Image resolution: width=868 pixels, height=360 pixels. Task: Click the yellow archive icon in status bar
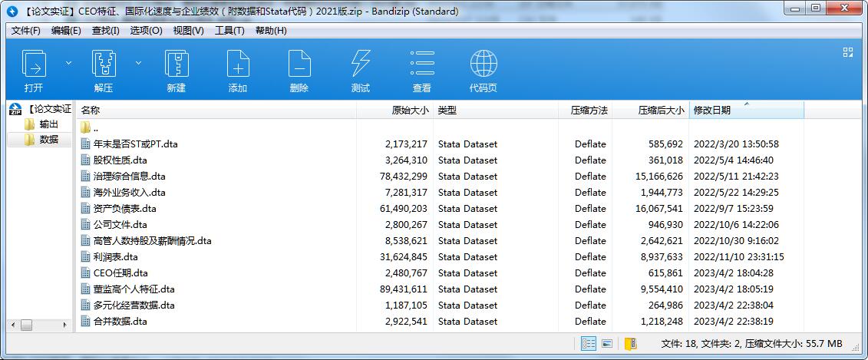coord(630,343)
